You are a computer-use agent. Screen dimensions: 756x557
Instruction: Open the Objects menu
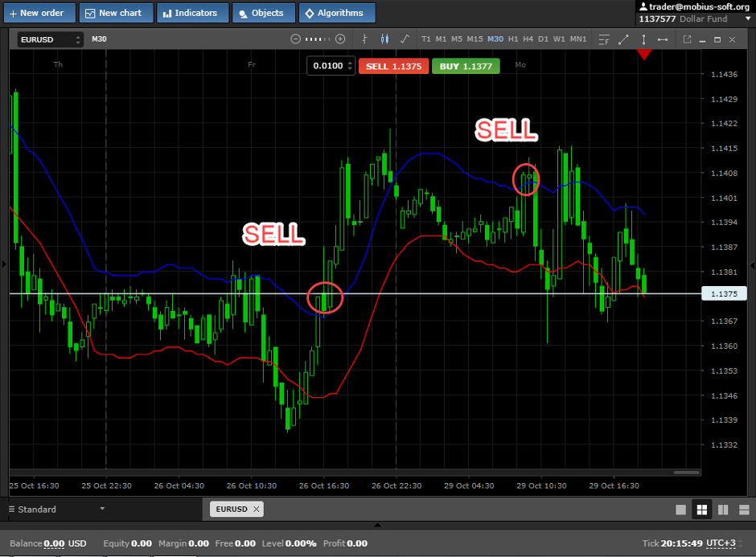click(x=264, y=13)
